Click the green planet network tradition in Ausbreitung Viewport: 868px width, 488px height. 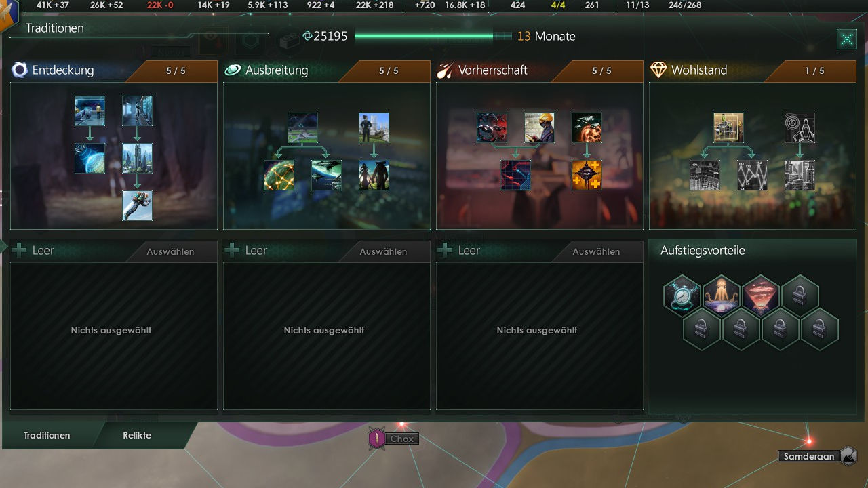(x=279, y=175)
